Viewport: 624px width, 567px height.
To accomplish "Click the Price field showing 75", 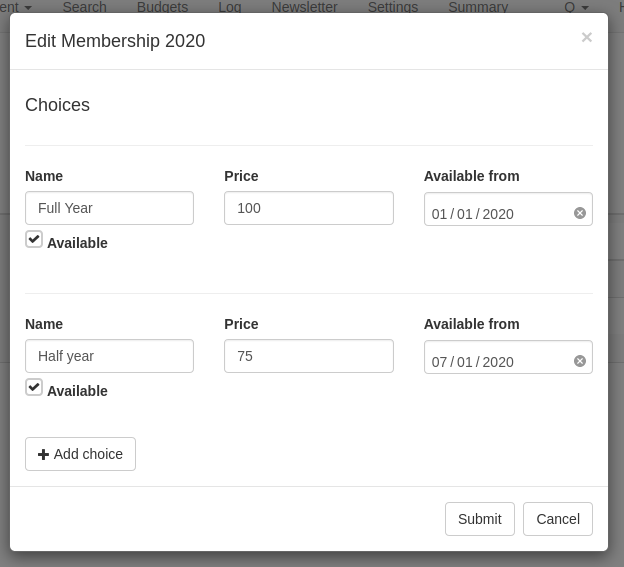I will point(308,356).
